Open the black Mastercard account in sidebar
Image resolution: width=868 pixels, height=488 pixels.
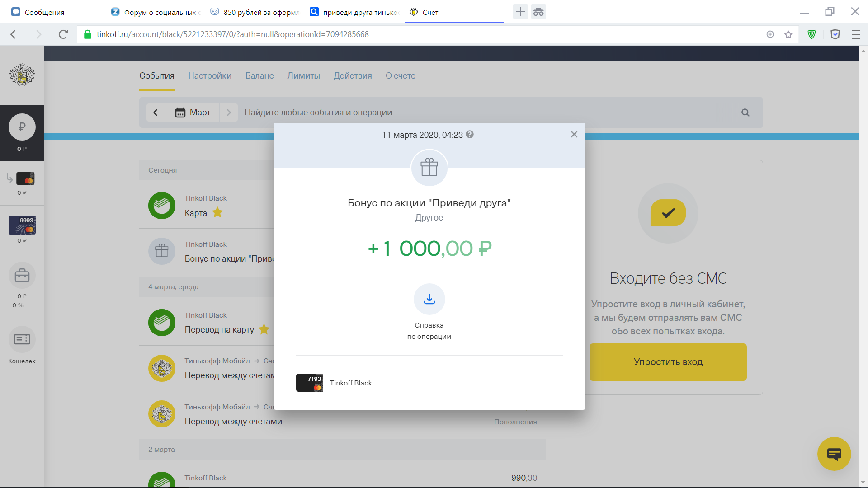25,178
